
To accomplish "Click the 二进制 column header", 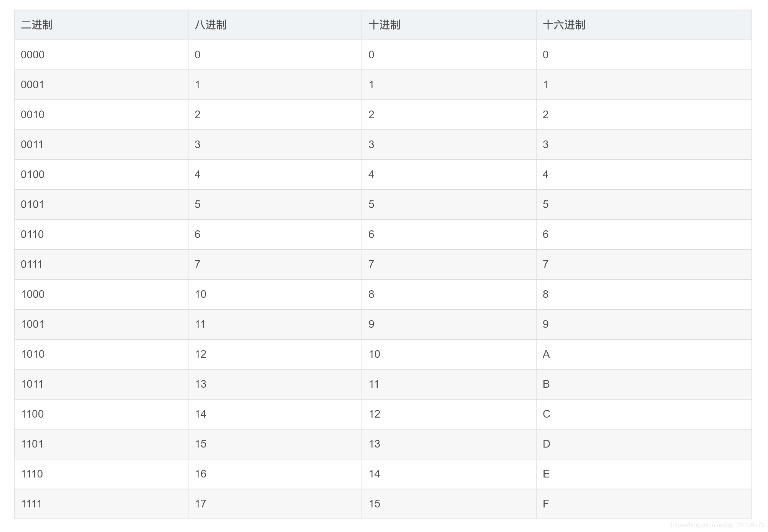I will coord(37,25).
